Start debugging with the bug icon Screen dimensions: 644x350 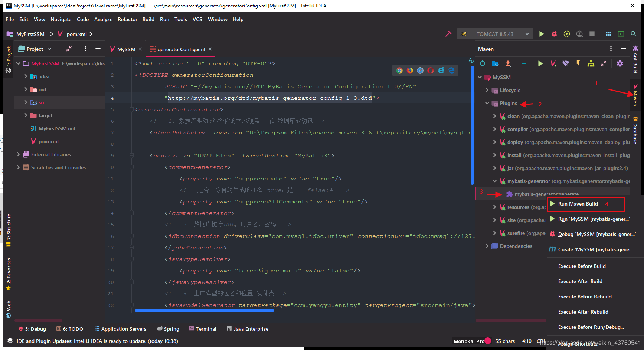point(554,34)
